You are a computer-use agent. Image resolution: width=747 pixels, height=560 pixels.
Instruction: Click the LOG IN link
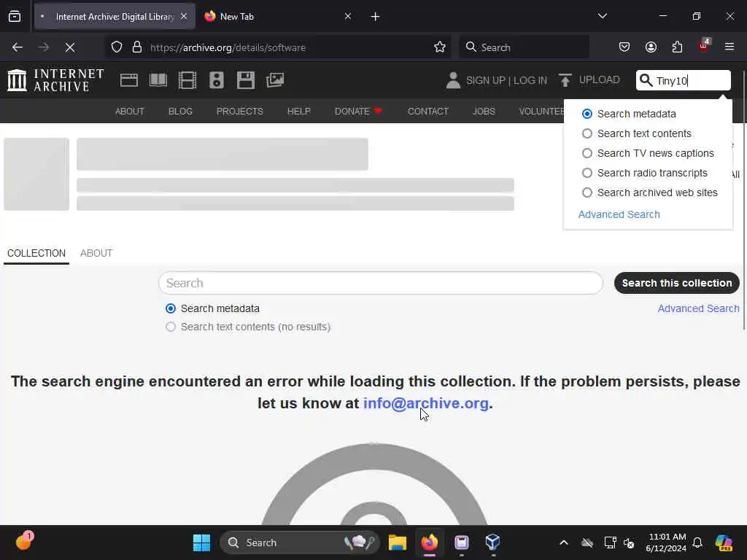click(x=530, y=80)
